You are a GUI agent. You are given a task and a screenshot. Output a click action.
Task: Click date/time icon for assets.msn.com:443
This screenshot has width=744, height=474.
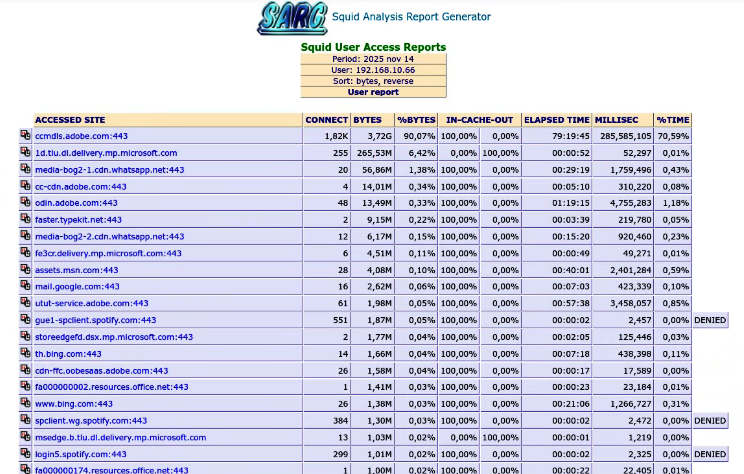[x=25, y=270]
